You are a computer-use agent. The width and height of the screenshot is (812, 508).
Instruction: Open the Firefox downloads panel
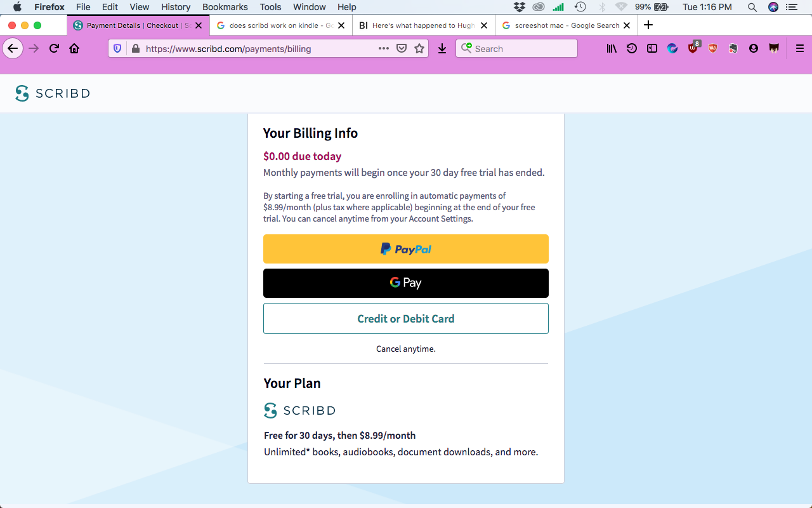click(442, 48)
